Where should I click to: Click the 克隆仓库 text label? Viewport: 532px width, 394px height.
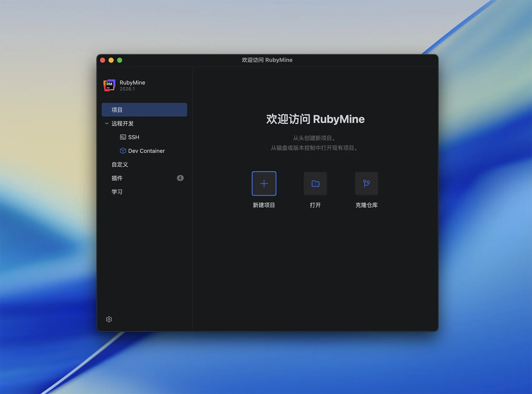coord(366,205)
